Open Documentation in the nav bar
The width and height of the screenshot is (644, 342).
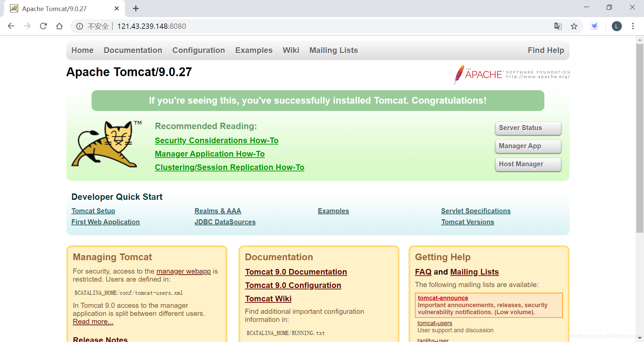[x=133, y=50]
